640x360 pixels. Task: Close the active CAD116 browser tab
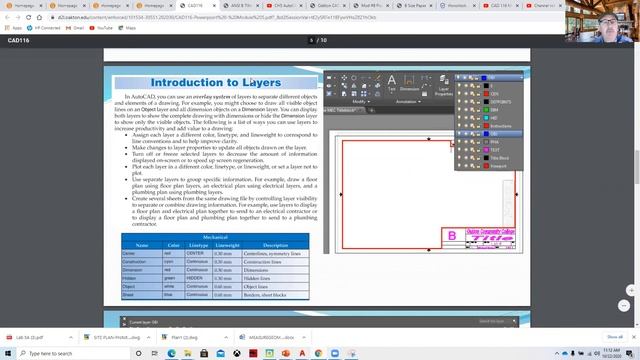pyautogui.click(x=214, y=6)
